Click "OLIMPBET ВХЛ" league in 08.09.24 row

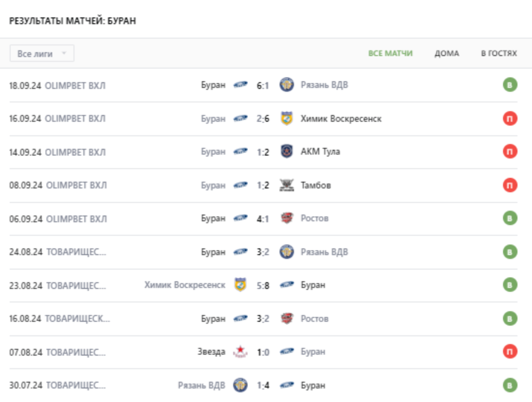(75, 185)
